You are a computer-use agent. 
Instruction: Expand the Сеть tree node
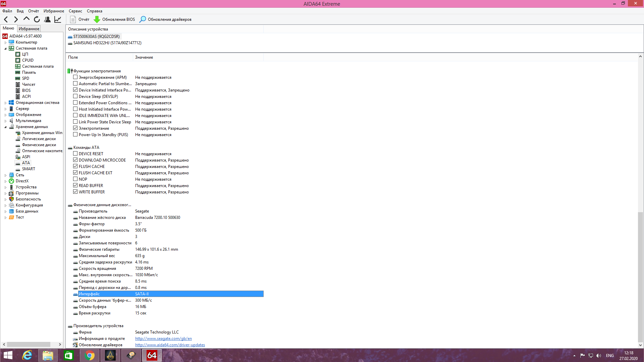click(x=5, y=175)
